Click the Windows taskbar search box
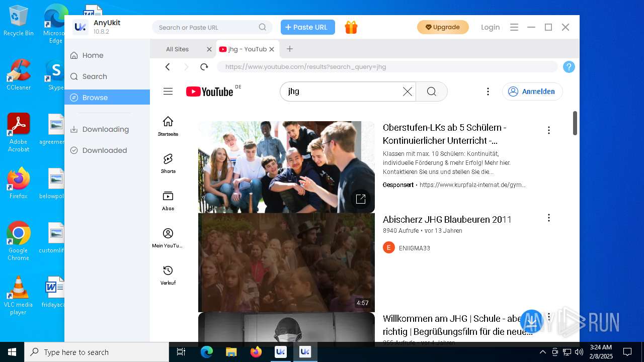 (x=97, y=352)
